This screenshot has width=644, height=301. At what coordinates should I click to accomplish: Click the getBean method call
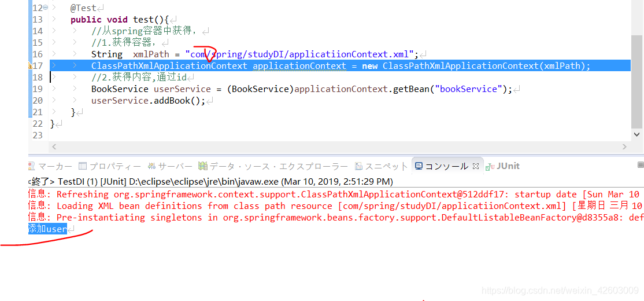[x=411, y=89]
